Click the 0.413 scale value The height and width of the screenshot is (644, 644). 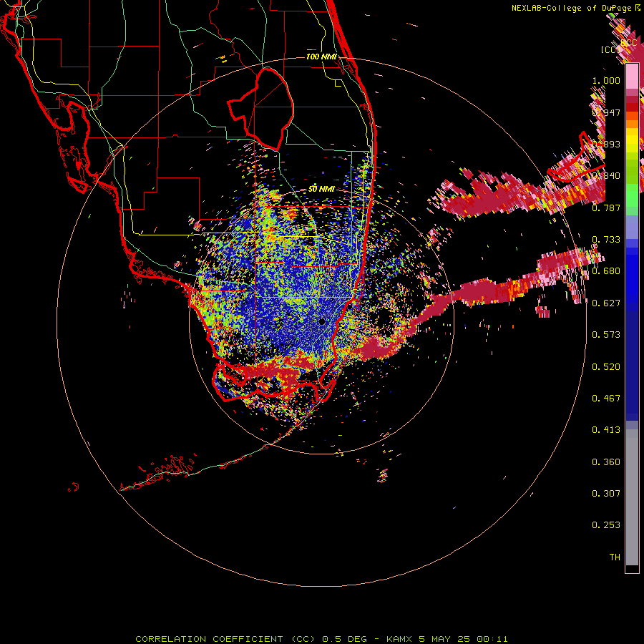(x=606, y=430)
